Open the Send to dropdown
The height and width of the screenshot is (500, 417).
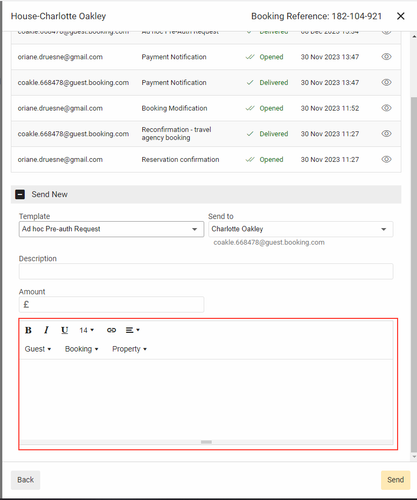tap(301, 229)
